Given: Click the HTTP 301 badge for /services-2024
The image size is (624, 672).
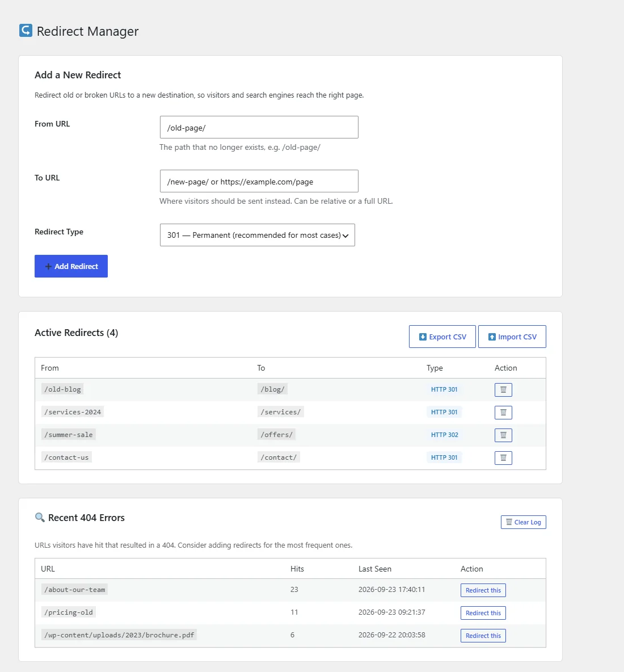Looking at the screenshot, I should (444, 412).
